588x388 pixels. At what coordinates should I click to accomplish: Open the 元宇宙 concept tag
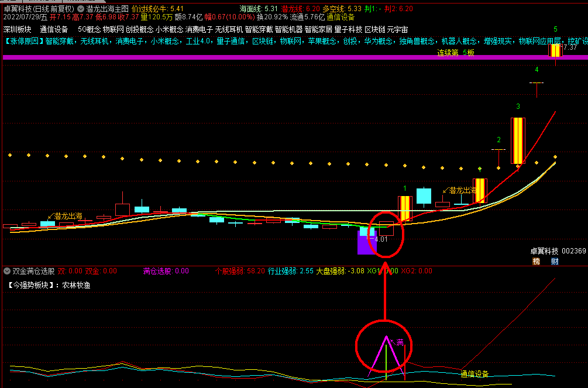(397, 30)
